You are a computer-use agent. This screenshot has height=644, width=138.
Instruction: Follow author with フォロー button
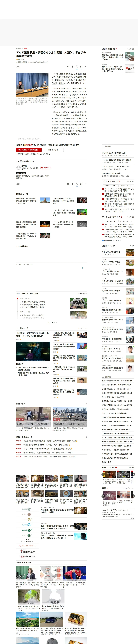click(x=45, y=168)
